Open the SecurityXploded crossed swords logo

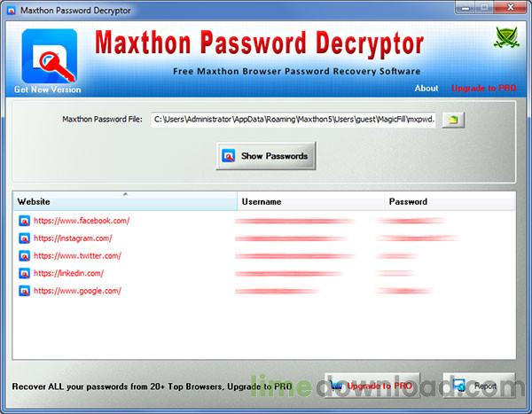click(506, 37)
